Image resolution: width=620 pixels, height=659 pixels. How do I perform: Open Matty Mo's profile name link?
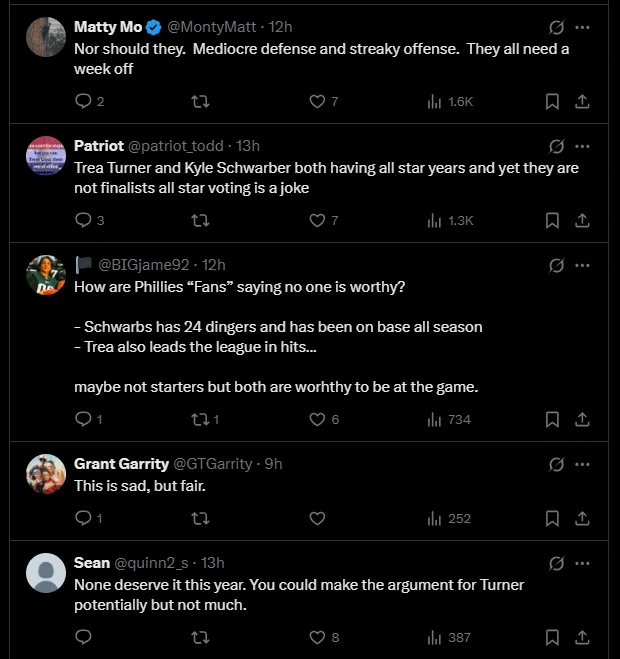click(x=108, y=27)
